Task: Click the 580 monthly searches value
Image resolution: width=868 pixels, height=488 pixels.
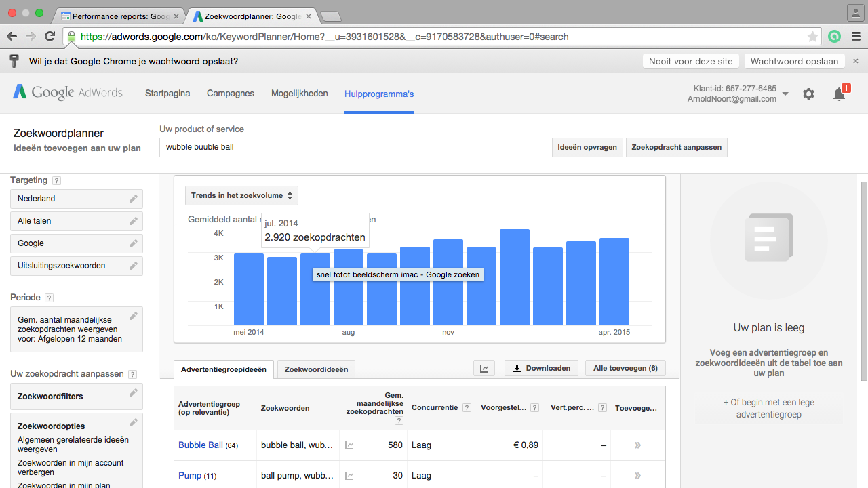Action: [x=395, y=445]
